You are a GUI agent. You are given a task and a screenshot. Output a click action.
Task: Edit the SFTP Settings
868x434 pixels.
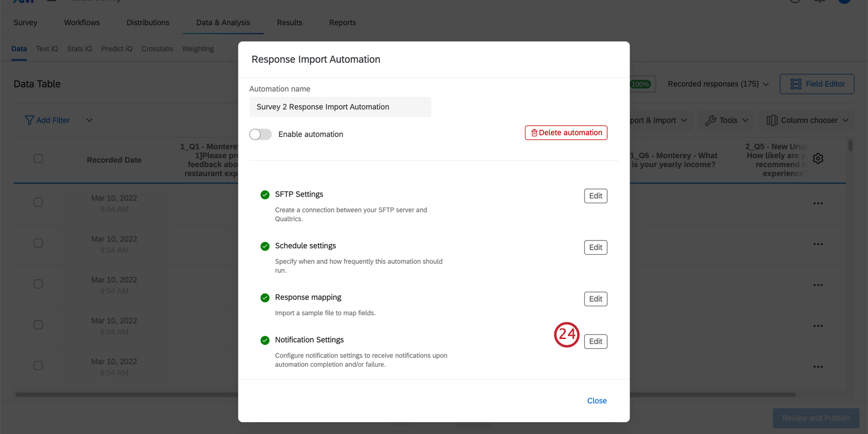(595, 196)
